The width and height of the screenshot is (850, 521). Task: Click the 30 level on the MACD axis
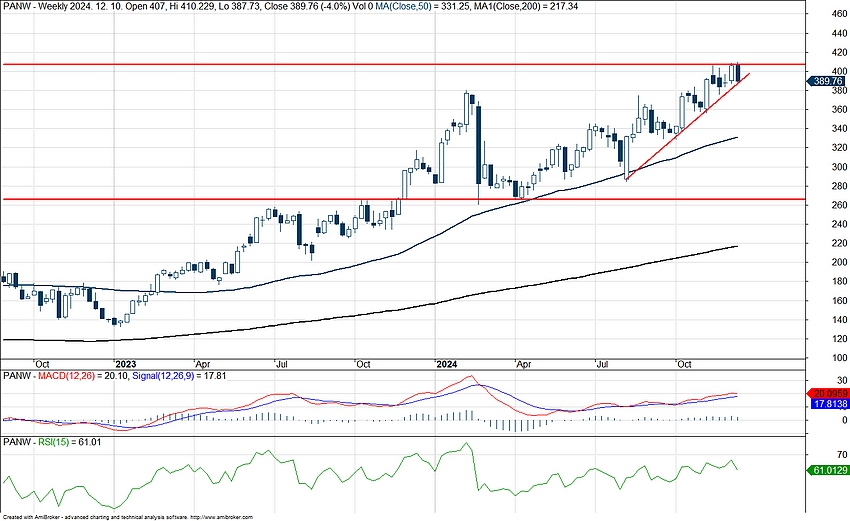coord(842,380)
